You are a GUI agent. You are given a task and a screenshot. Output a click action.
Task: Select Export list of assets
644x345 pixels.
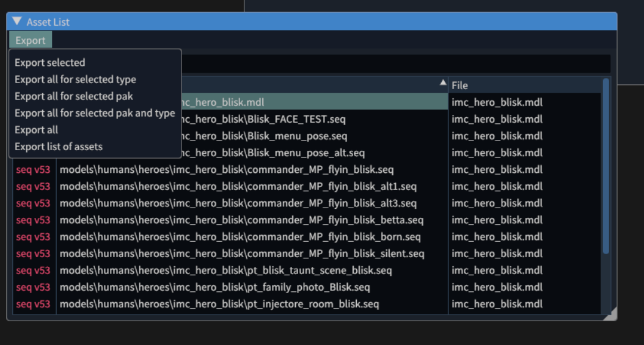coord(59,147)
